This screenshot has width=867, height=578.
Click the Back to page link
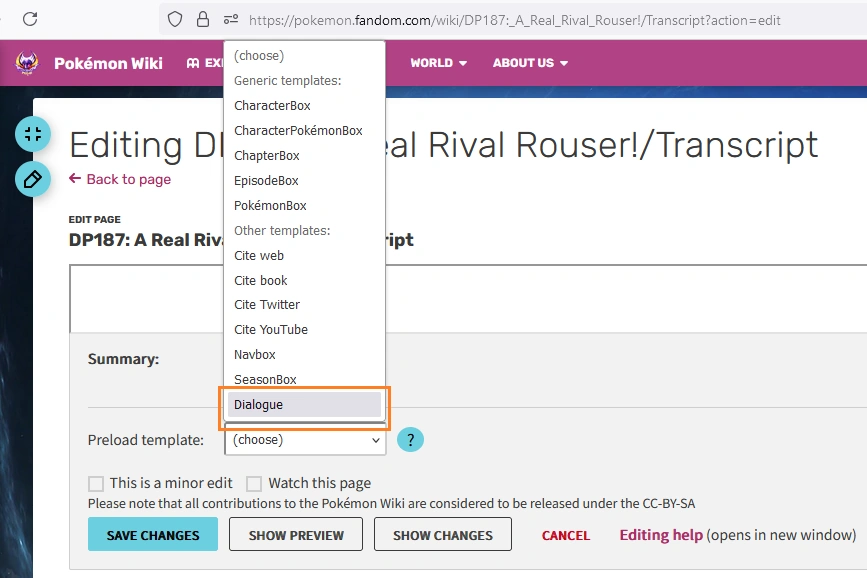(128, 179)
